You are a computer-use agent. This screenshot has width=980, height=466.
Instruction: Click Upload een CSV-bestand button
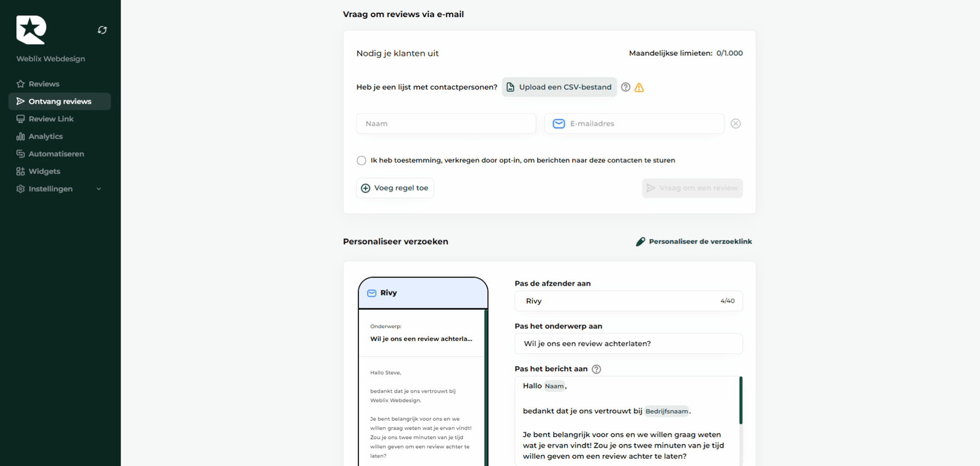[559, 87]
